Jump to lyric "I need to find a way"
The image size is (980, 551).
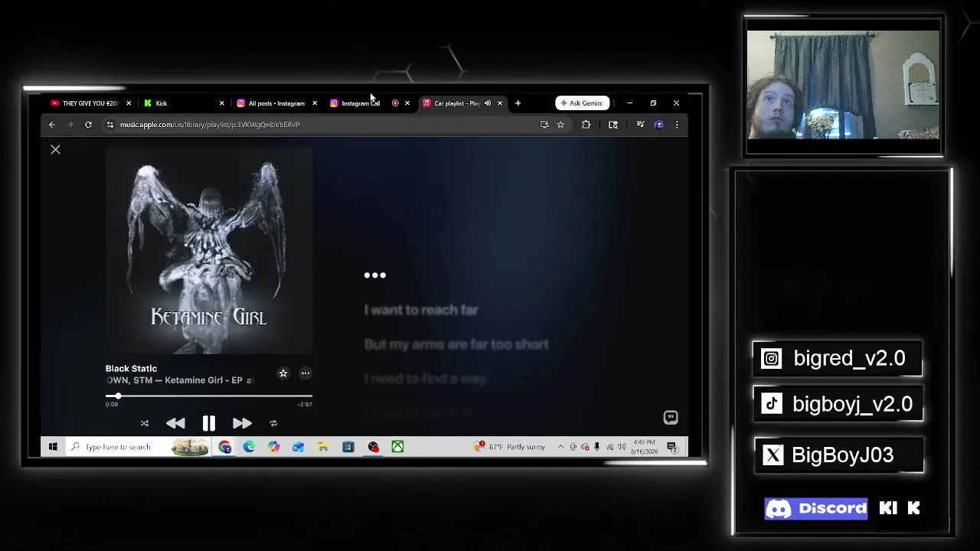click(425, 379)
